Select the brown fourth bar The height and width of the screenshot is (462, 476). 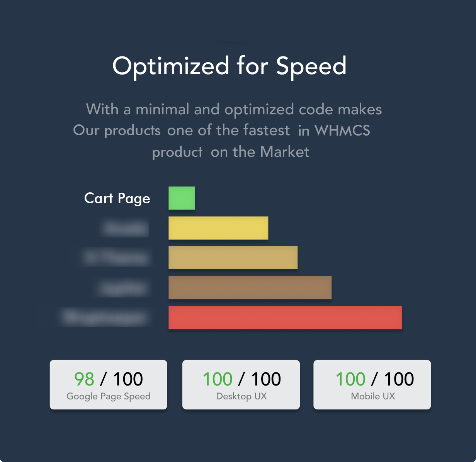tap(250, 287)
